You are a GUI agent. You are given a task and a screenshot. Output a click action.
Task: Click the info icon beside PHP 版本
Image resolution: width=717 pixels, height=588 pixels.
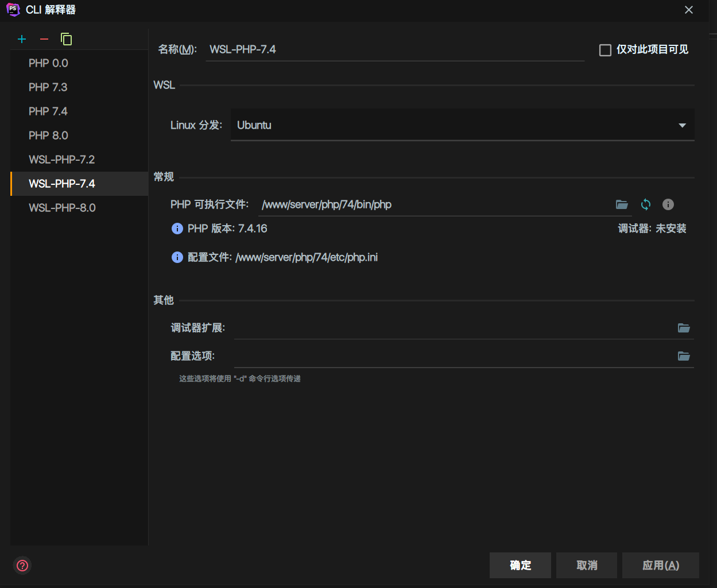pyautogui.click(x=177, y=228)
